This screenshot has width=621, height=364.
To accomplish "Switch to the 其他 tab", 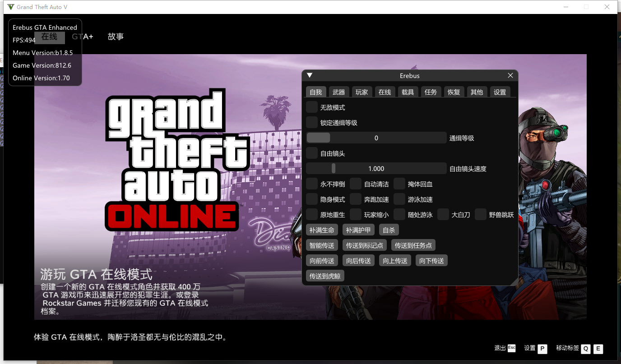I will tap(477, 92).
